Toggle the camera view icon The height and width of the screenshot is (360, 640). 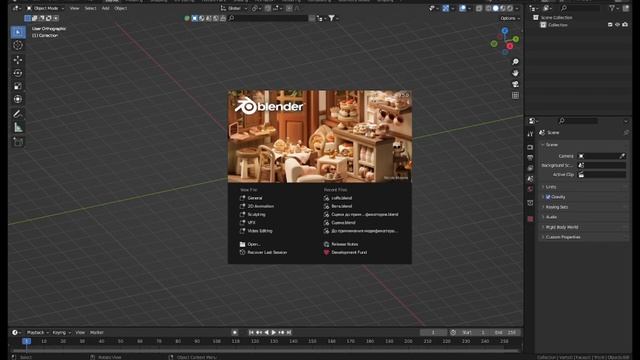[x=515, y=84]
